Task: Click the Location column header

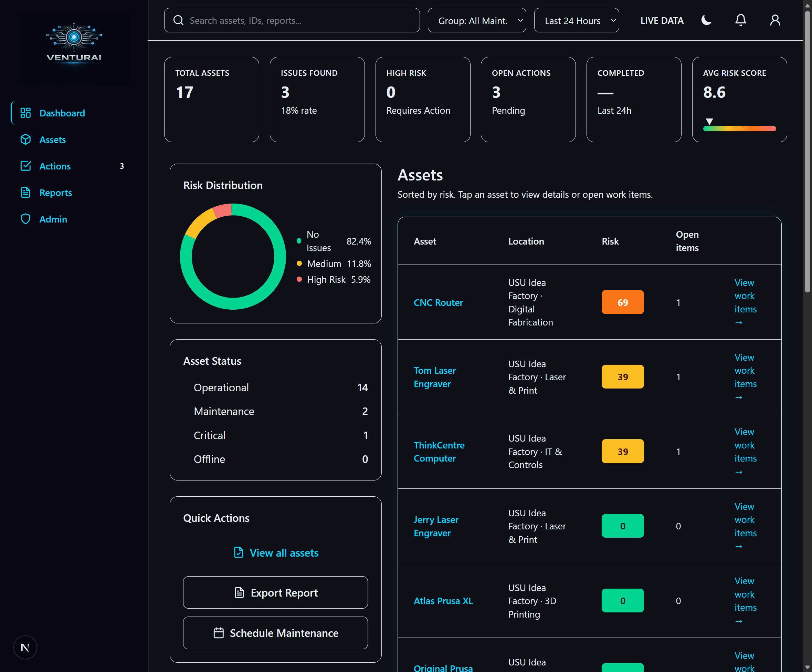Action: 526,241
